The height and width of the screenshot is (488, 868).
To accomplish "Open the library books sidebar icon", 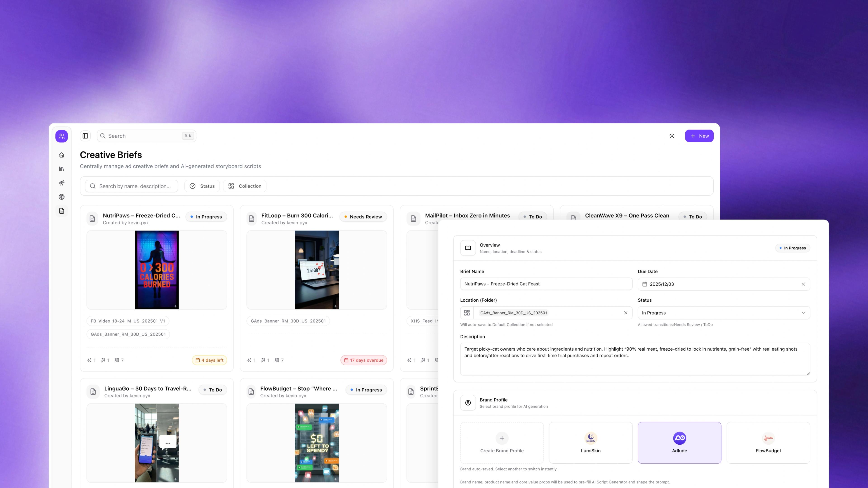I will coord(62,169).
